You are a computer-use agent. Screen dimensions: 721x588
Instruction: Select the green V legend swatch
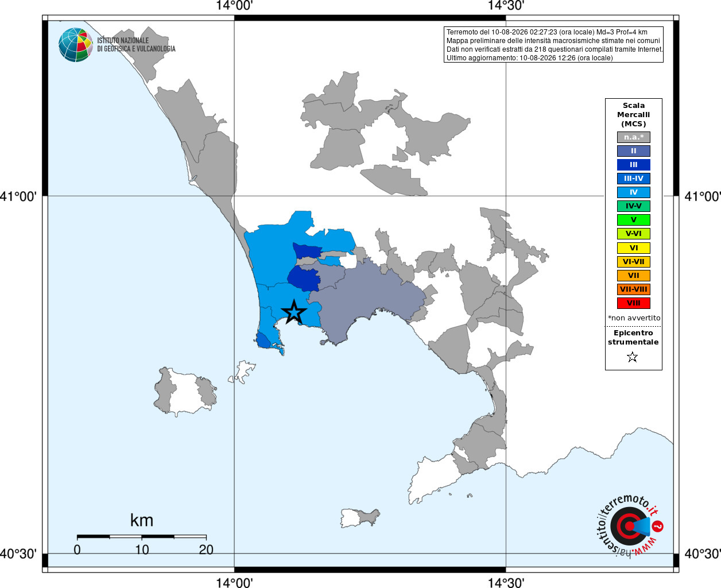click(x=634, y=220)
